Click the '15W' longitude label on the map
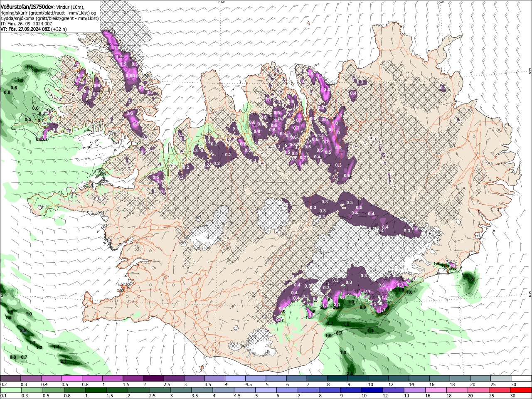The height and width of the screenshot is (399, 532). pyautogui.click(x=440, y=2)
